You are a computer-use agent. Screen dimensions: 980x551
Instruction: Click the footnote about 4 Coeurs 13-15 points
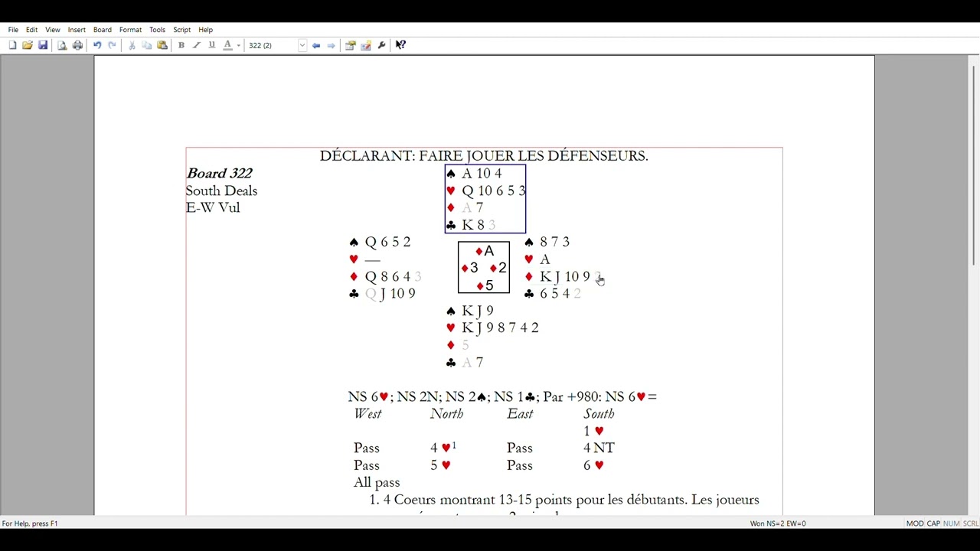coord(564,500)
